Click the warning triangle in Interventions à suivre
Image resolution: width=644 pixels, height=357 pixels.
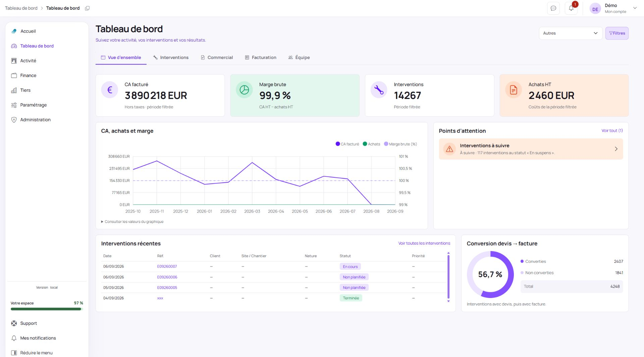[449, 149]
